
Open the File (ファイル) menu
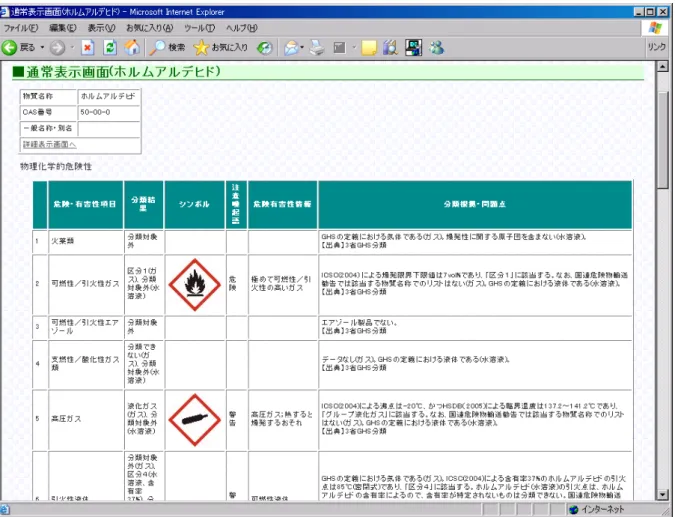point(21,28)
